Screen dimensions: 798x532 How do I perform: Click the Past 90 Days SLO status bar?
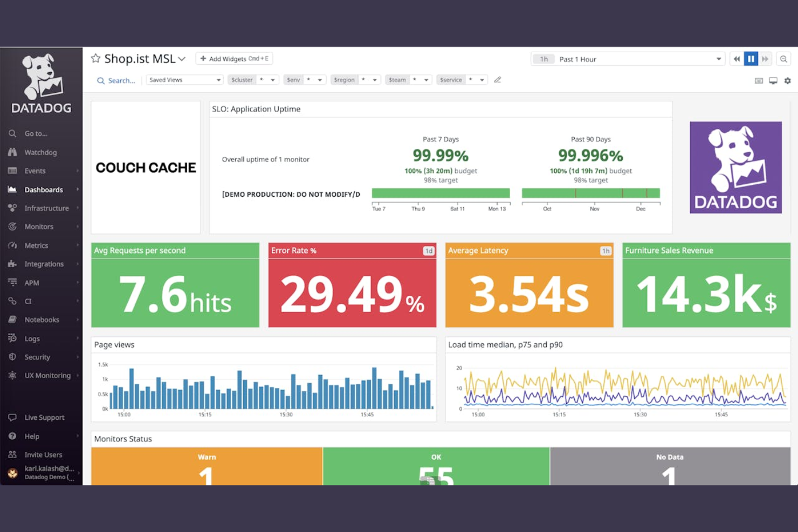tap(590, 192)
